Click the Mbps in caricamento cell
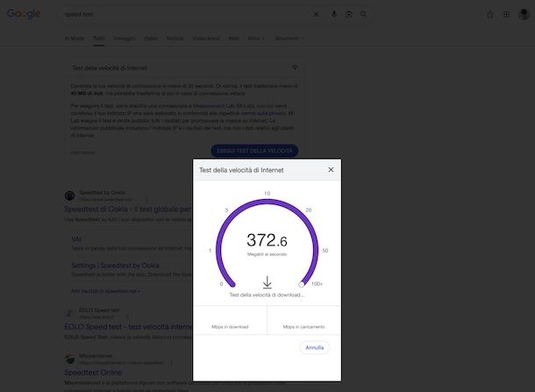This screenshot has width=535, height=392. coord(303,320)
